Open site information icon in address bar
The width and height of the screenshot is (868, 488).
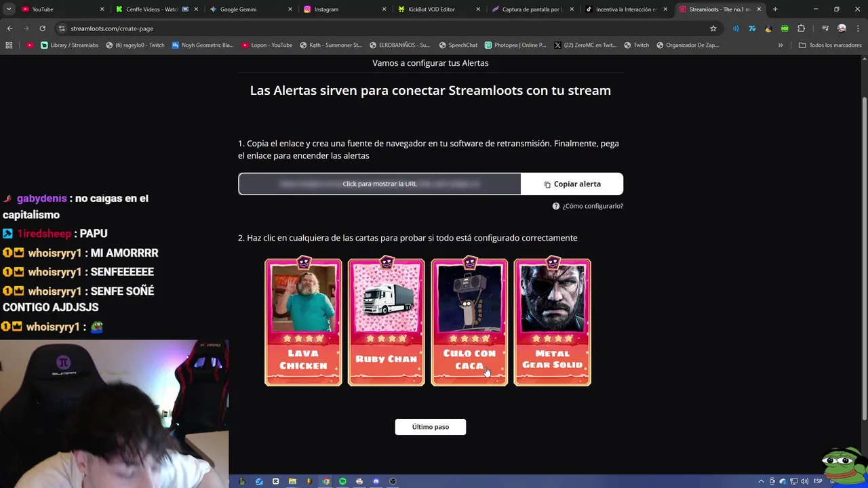tap(62, 28)
